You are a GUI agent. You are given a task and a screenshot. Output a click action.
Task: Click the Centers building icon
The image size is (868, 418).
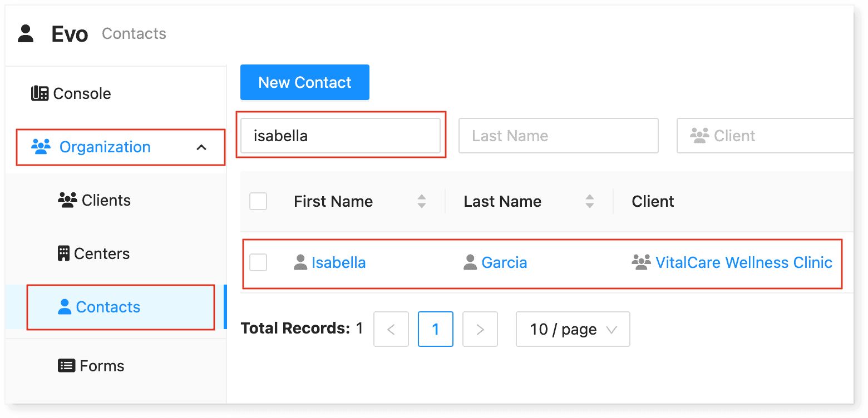64,253
